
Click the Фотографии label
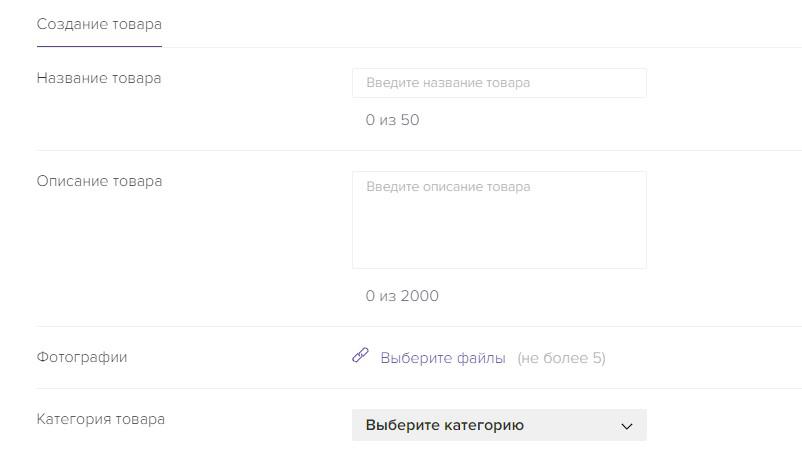tap(82, 357)
